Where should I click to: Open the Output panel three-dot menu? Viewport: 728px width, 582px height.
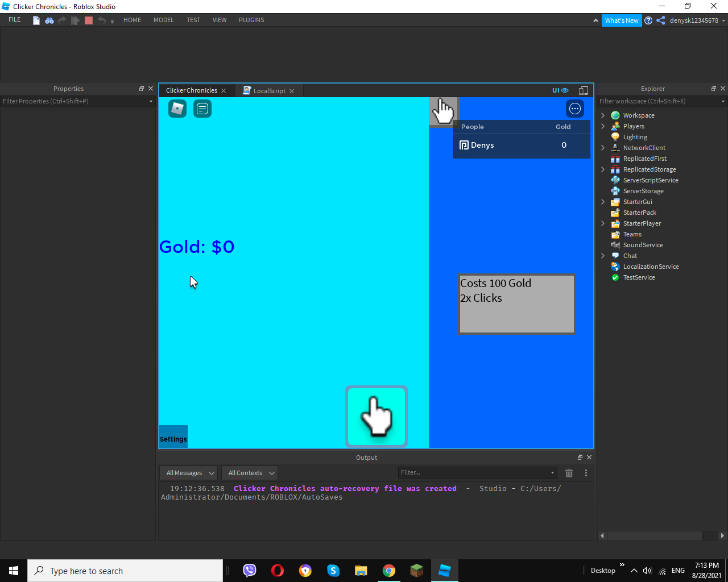pyautogui.click(x=586, y=473)
